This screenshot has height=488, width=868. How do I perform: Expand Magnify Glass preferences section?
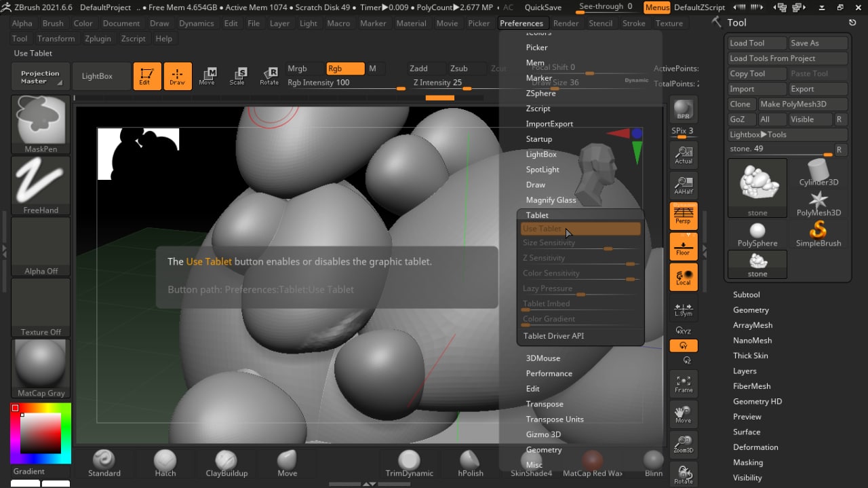pos(551,200)
